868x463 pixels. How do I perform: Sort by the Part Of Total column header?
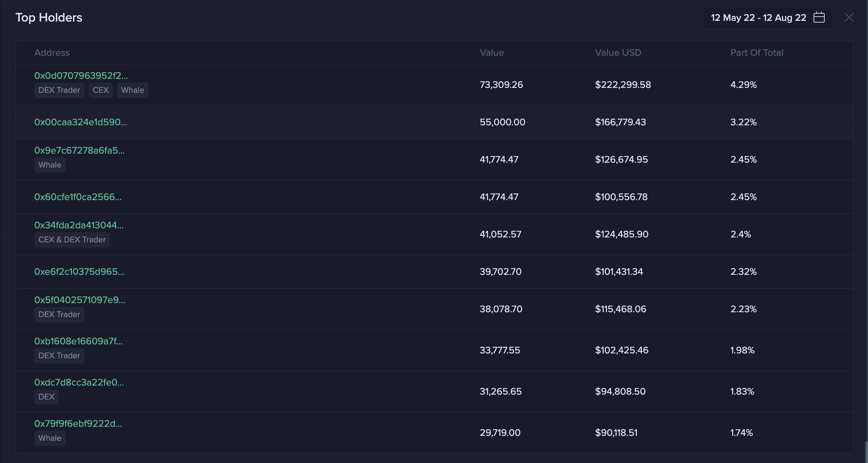(756, 53)
